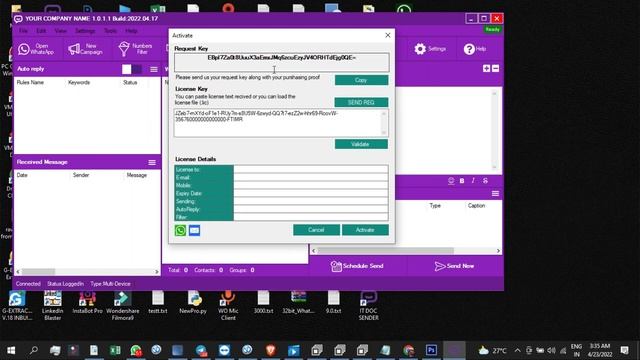
Task: Open Auto reply panel hamburger menu
Action: [154, 69]
